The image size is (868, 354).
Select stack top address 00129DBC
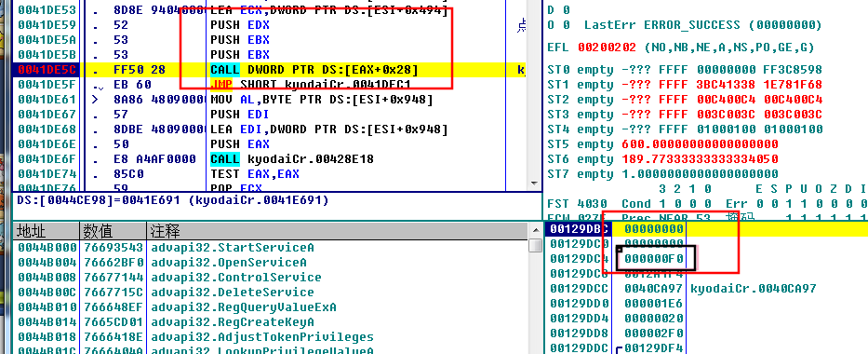579,228
